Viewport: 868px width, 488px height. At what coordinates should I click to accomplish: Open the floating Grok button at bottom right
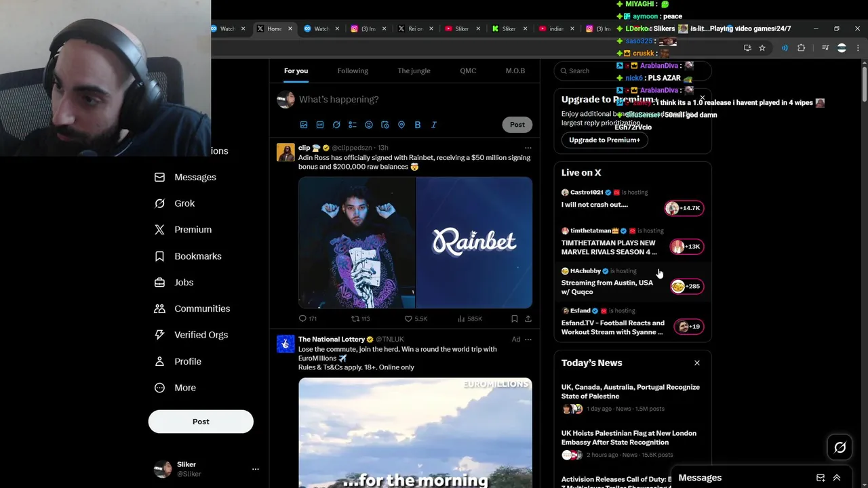coord(840,447)
